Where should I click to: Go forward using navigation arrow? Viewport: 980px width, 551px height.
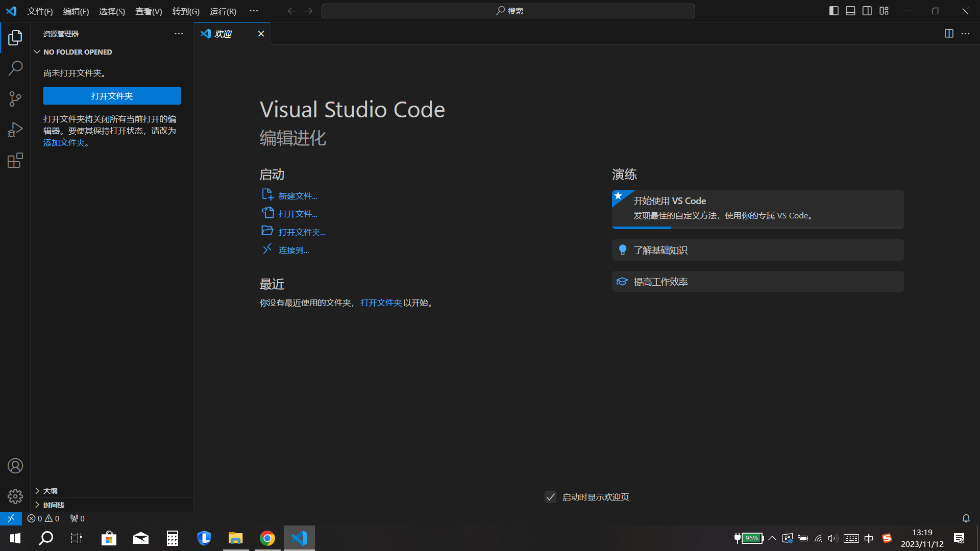point(308,11)
